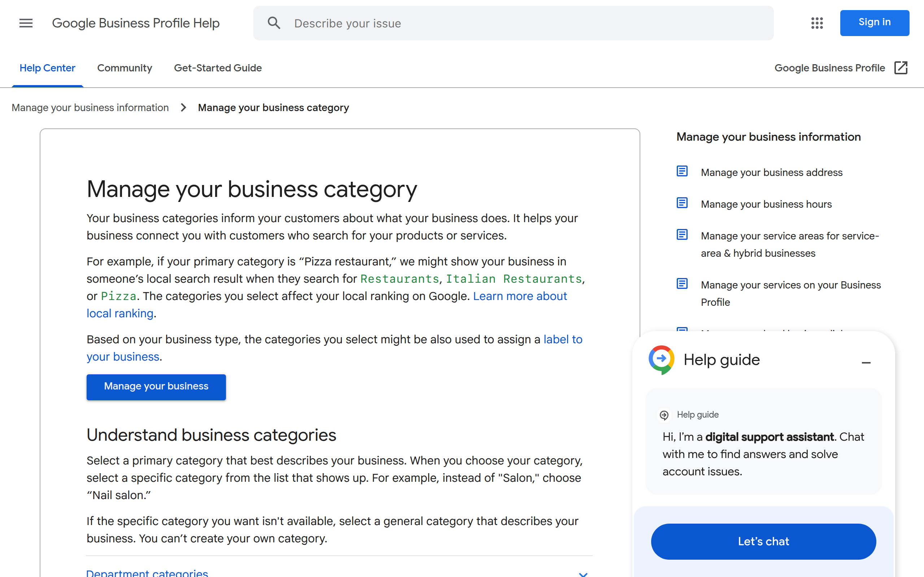924x577 pixels.
Task: Open the Google apps grid launcher
Action: coord(817,23)
